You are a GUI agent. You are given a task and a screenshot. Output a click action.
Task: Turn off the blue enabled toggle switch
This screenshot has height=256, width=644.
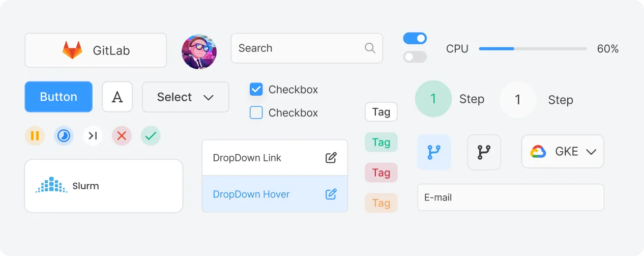click(x=415, y=39)
